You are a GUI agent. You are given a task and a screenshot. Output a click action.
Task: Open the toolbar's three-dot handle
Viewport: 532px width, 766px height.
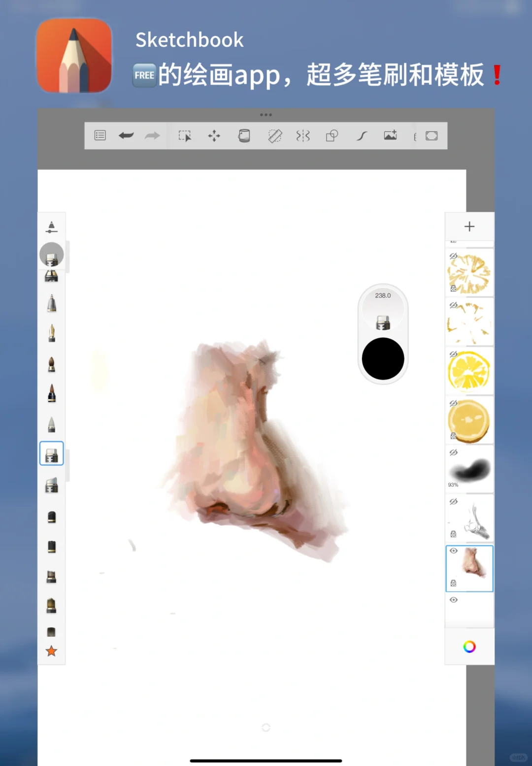pyautogui.click(x=266, y=115)
